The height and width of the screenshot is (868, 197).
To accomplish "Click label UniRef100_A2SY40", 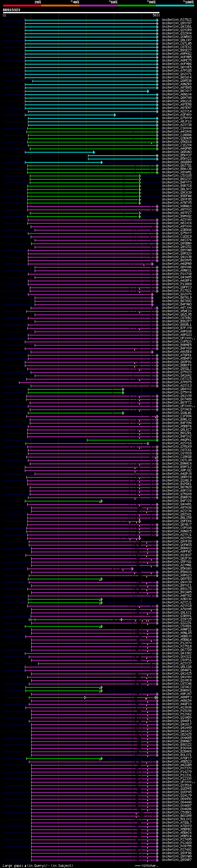I will click(x=177, y=220).
